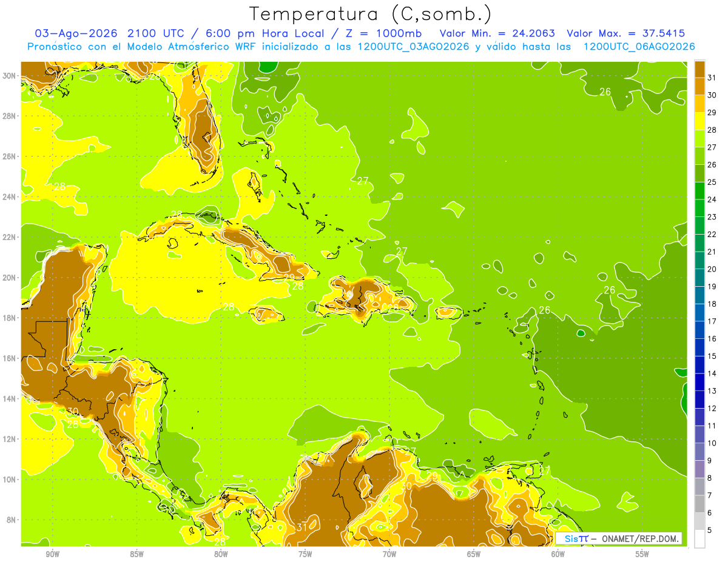Click the '30' color scale label
This screenshot has width=728, height=562.
tap(712, 95)
